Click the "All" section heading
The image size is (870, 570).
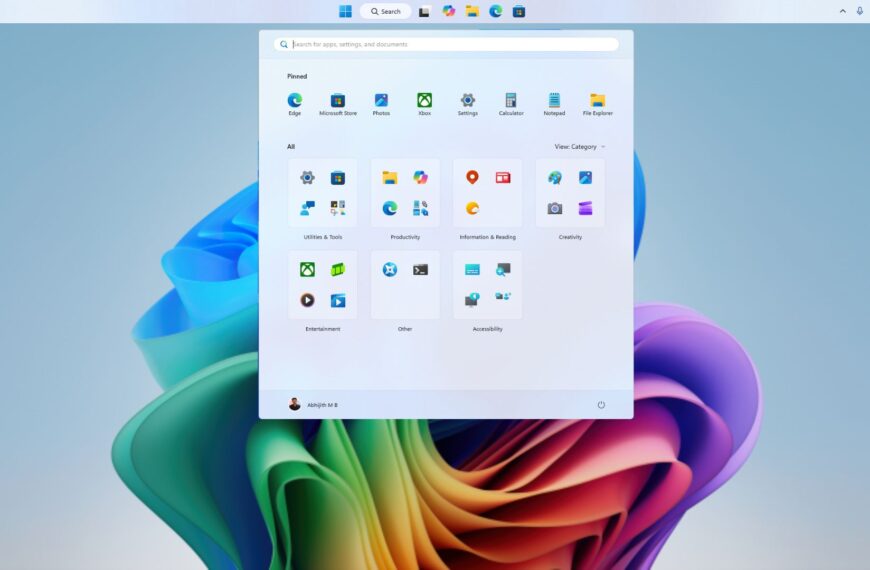click(x=291, y=147)
